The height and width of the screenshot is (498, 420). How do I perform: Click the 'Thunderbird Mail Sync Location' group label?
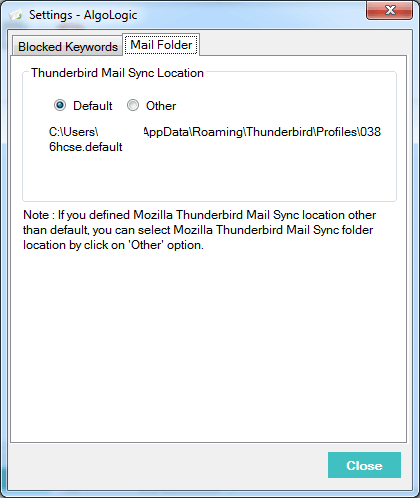(117, 73)
